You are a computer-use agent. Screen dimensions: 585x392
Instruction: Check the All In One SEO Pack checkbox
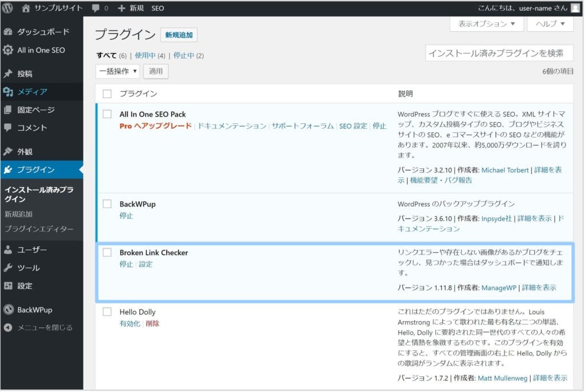point(107,114)
